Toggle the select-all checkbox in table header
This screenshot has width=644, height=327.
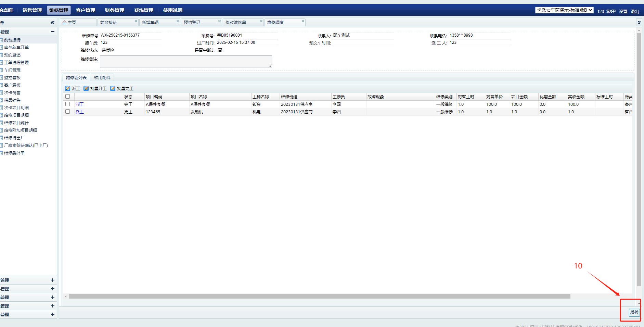[68, 97]
